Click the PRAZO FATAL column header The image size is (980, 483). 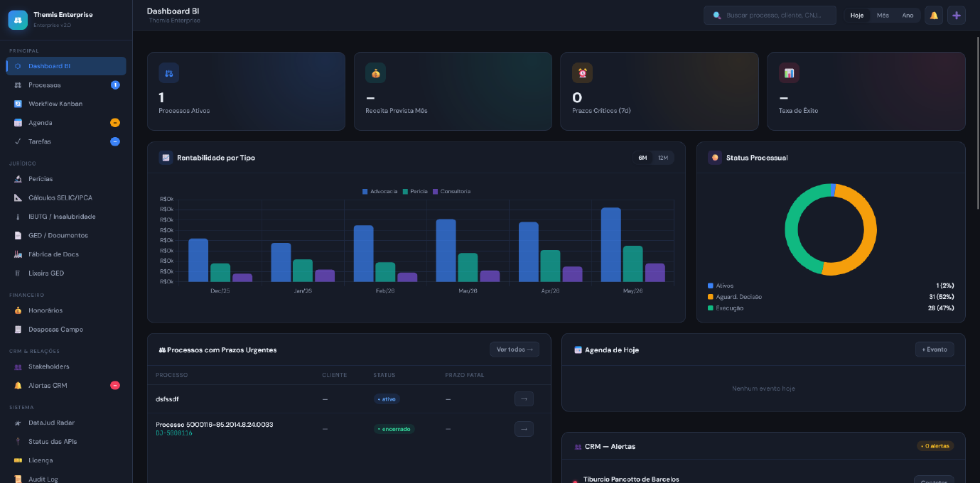coord(465,375)
